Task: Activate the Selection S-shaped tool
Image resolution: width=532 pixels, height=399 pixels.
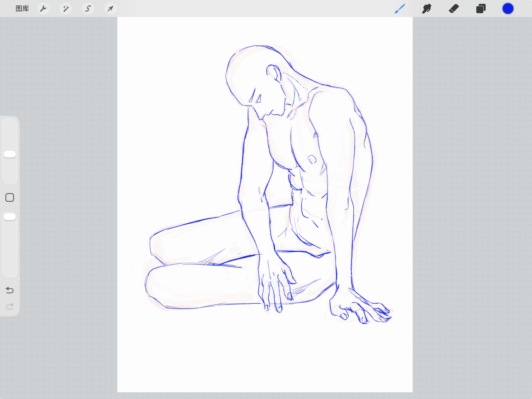Action: point(88,9)
